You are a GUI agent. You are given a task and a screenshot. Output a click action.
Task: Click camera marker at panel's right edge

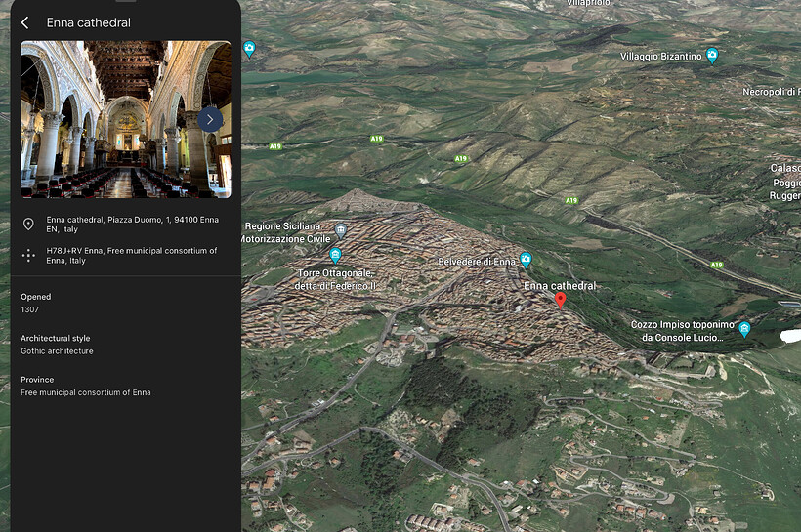[x=249, y=50]
